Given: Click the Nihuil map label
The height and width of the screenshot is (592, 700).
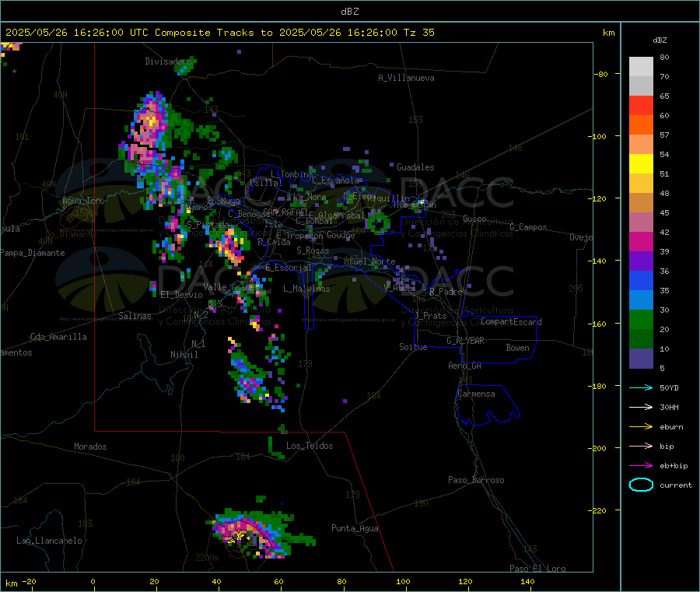Looking at the screenshot, I should point(184,355).
